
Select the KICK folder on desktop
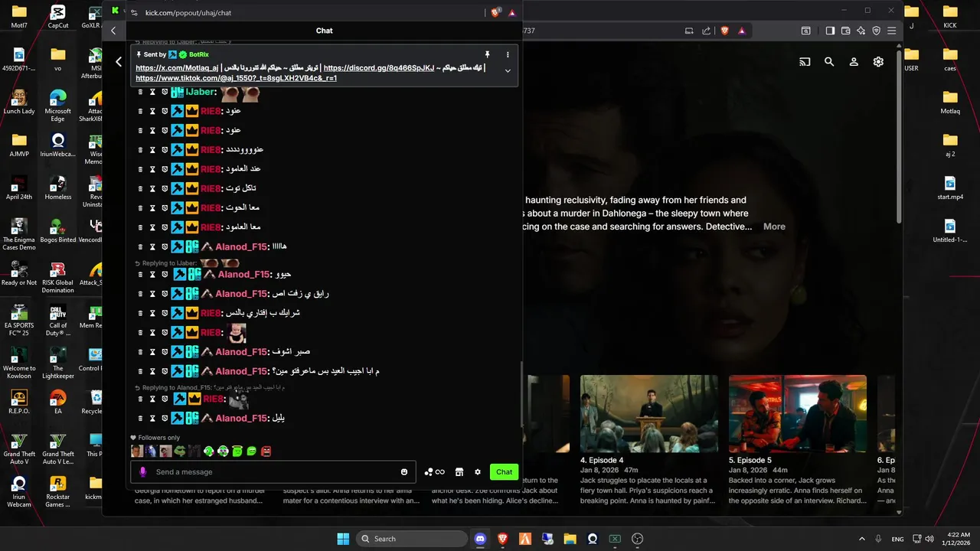950,15
